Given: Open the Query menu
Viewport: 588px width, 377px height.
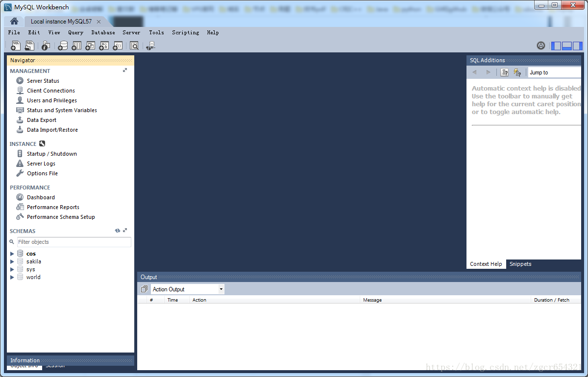Looking at the screenshot, I should tap(76, 32).
